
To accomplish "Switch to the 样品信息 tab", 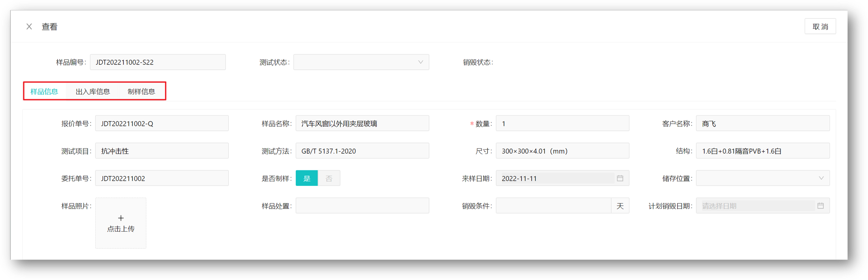I will (x=44, y=91).
